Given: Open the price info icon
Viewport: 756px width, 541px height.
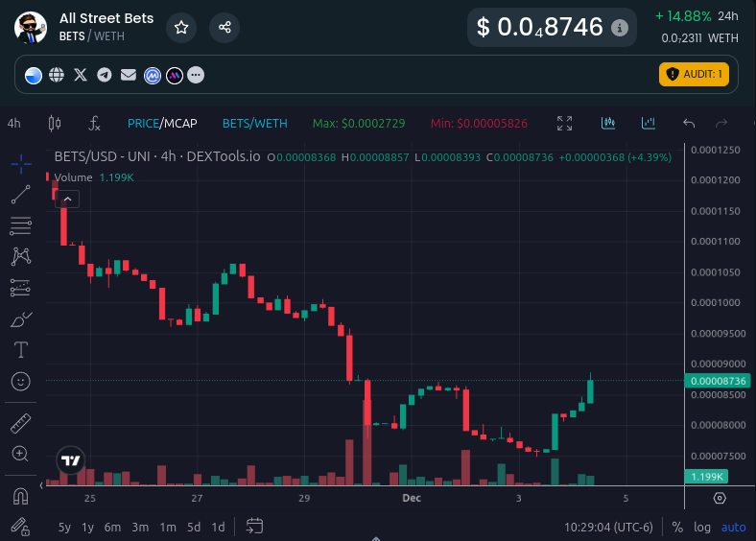Looking at the screenshot, I should click(x=620, y=28).
